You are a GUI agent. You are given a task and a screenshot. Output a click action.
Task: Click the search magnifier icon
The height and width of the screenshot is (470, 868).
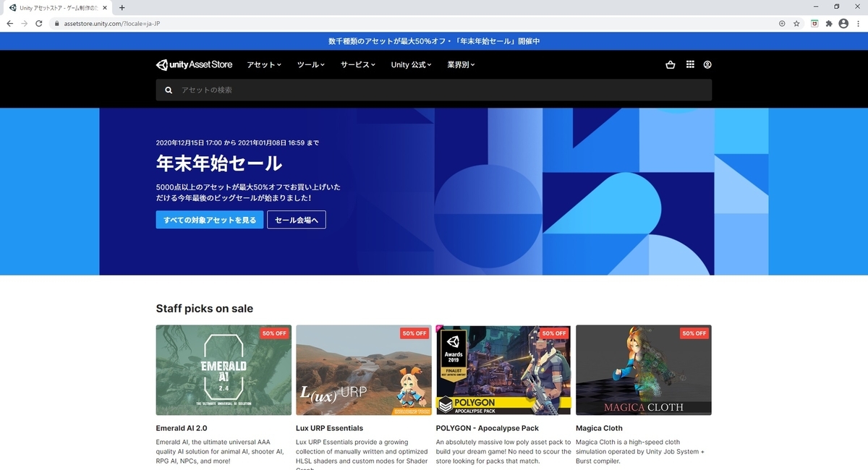click(169, 90)
